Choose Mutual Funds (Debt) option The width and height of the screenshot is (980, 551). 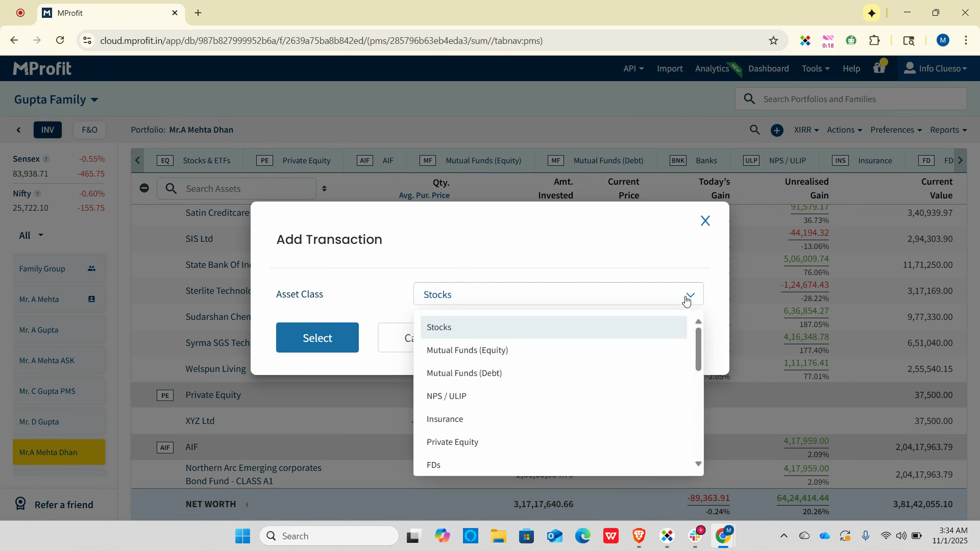(x=464, y=373)
